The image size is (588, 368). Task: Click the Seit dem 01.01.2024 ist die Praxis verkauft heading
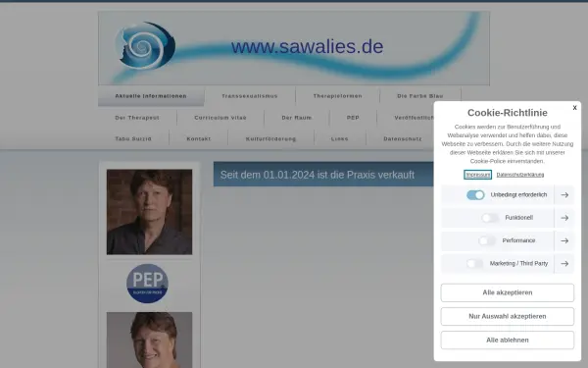(318, 175)
